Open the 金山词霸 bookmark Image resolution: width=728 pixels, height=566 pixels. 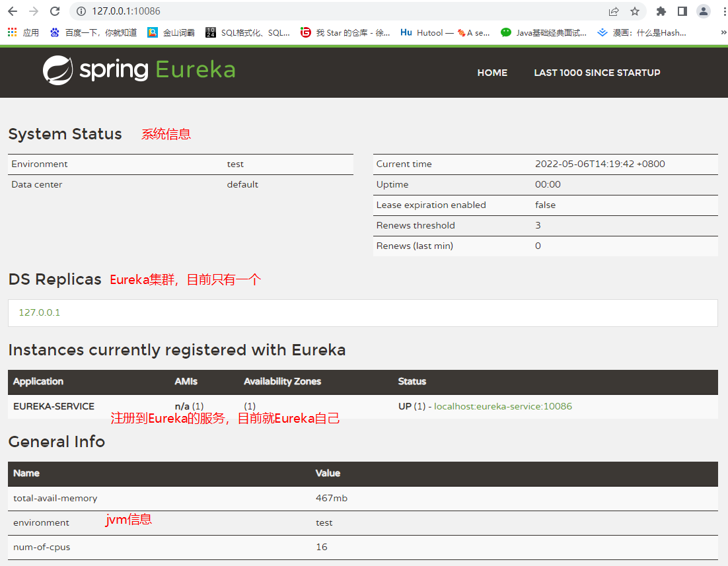(x=171, y=32)
